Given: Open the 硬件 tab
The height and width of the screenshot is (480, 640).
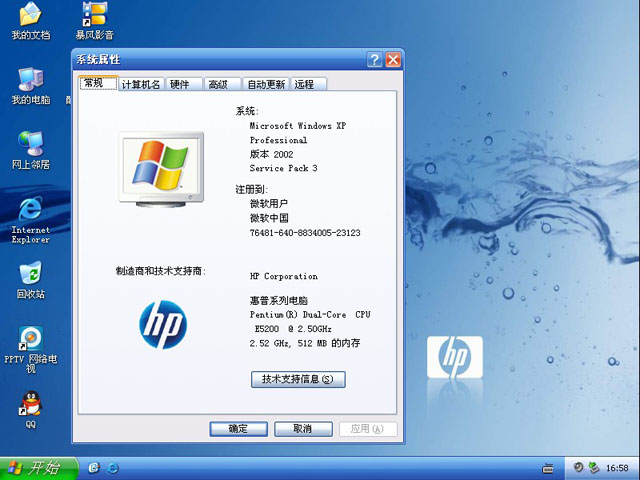Looking at the screenshot, I should pyautogui.click(x=184, y=84).
